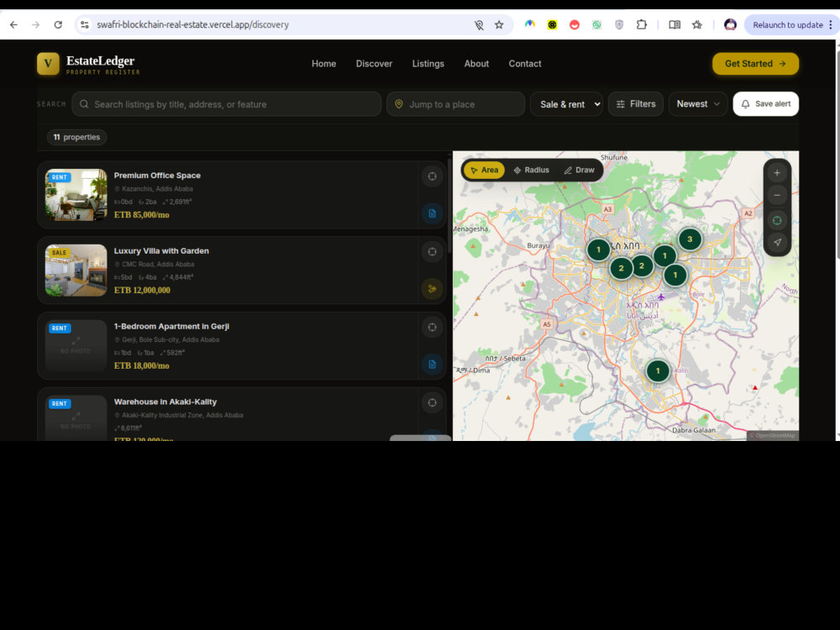Select the Area map selection mode
The height and width of the screenshot is (630, 840).
click(x=485, y=171)
